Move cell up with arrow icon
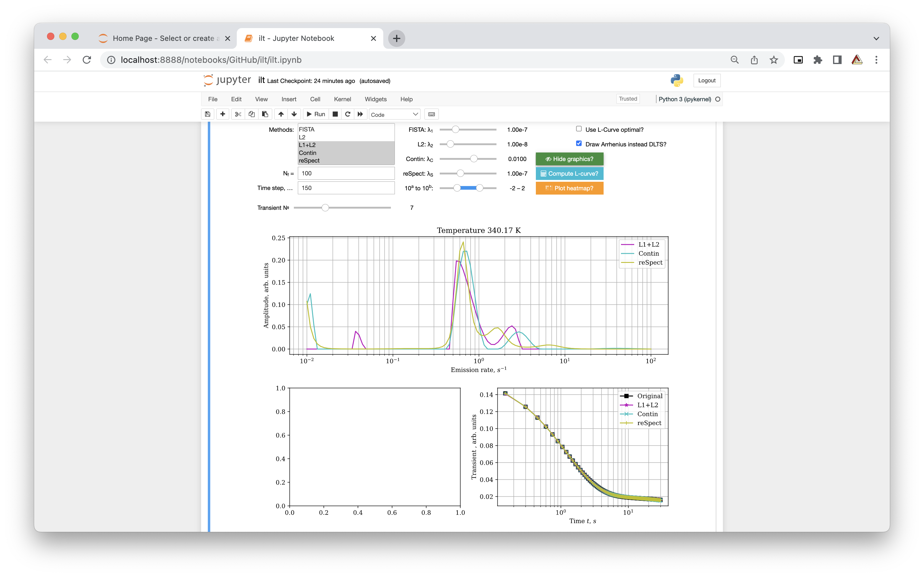Image resolution: width=924 pixels, height=577 pixels. [x=281, y=114]
